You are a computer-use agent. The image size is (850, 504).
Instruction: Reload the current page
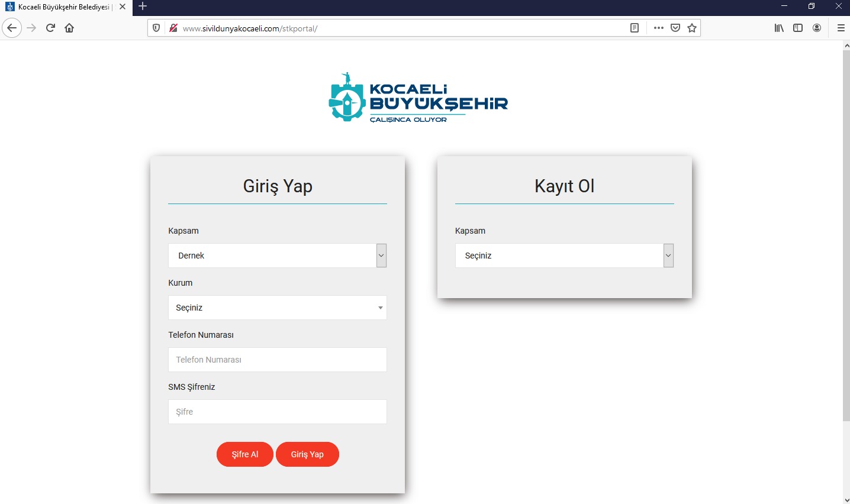[x=51, y=28]
